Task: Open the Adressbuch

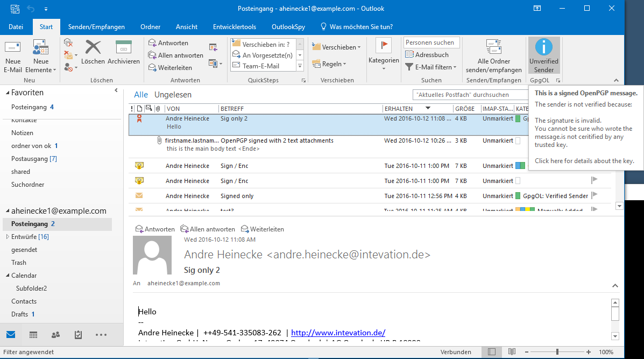Action: (427, 55)
